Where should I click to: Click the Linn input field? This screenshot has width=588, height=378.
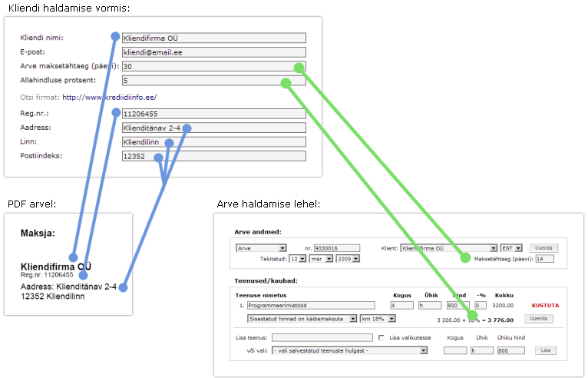[213, 142]
